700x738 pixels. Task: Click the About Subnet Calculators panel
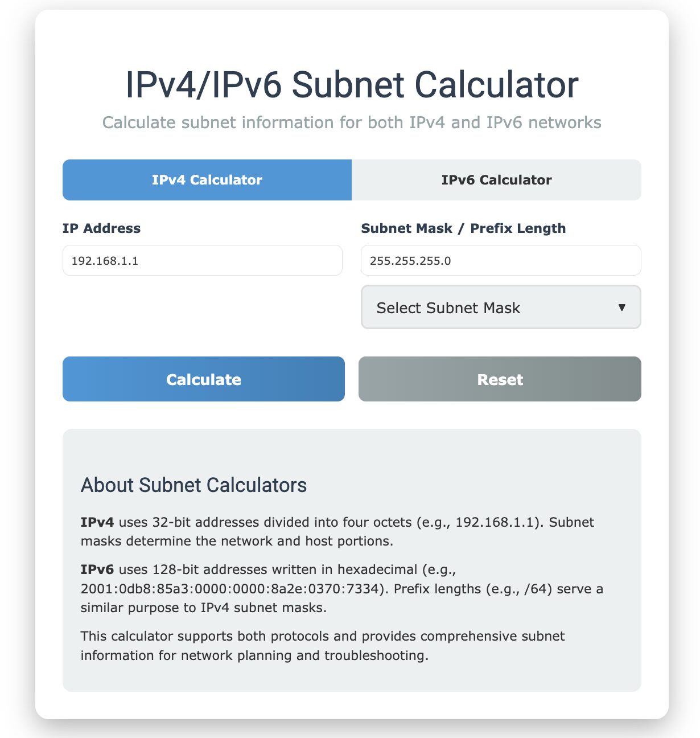tap(351, 558)
